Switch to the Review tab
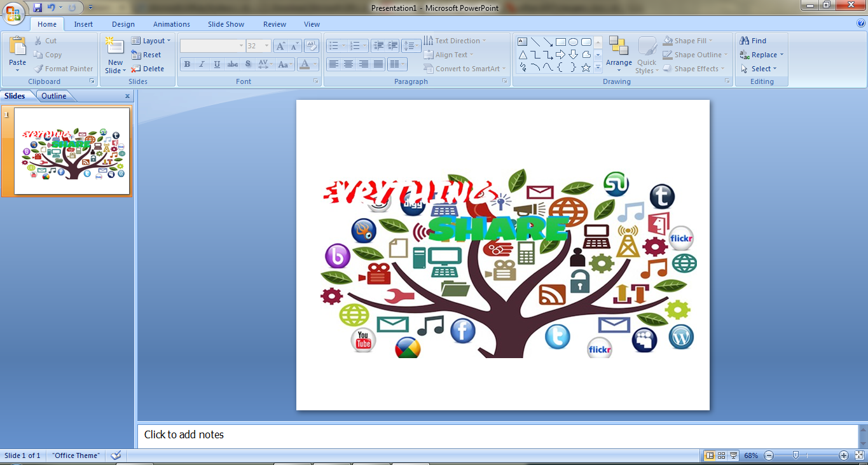The height and width of the screenshot is (465, 868). click(x=275, y=24)
